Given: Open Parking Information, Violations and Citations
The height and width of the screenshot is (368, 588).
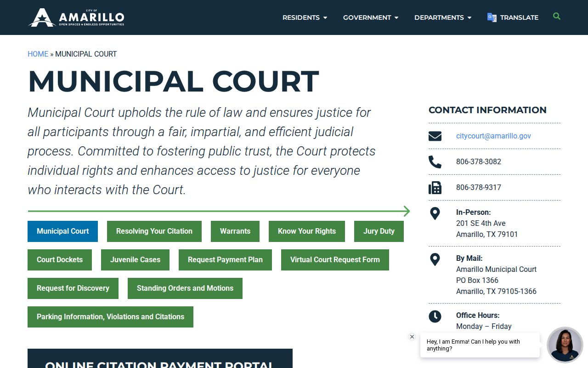Looking at the screenshot, I should click(x=110, y=317).
